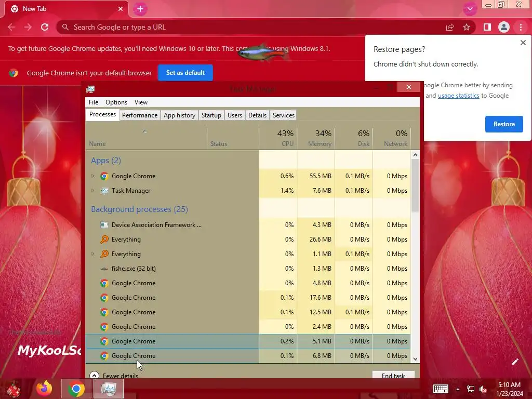Open a new tab with the plus button
The height and width of the screenshot is (399, 532).
point(140,9)
